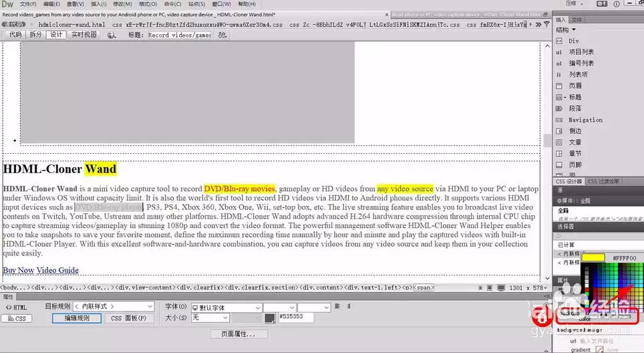The height and width of the screenshot is (353, 644).
Task: Open the 字体 font dropdown
Action: (226, 308)
